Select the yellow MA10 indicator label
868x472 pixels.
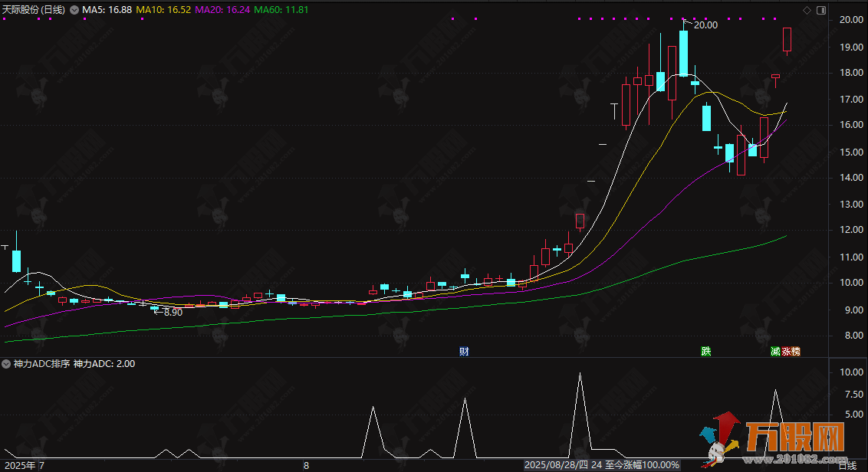point(163,10)
